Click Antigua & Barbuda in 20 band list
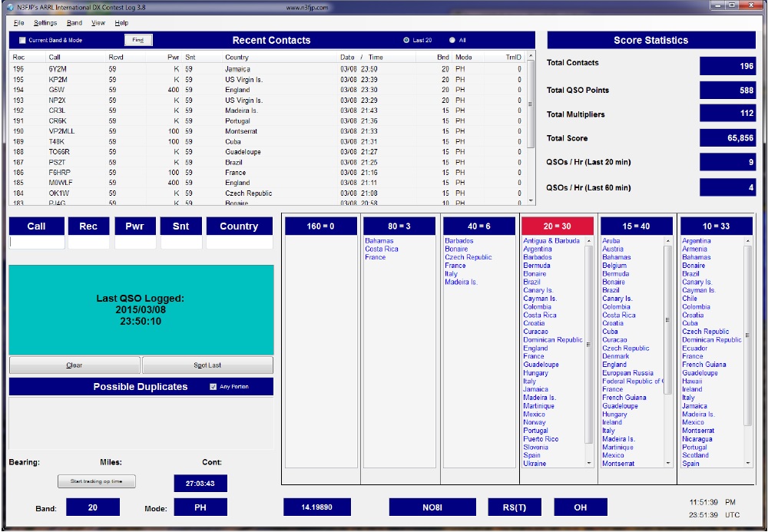Screen dimensions: 768x532 tap(551, 241)
